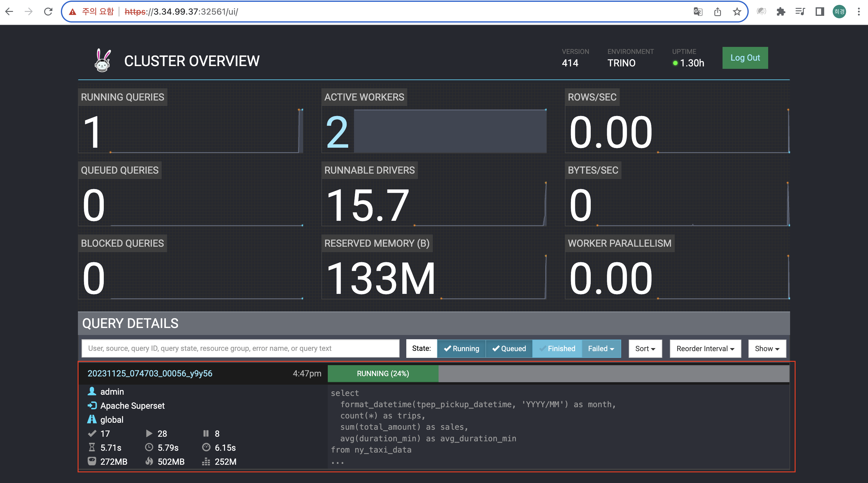The height and width of the screenshot is (483, 868).
Task: Open the Reorder Interval dropdown
Action: [705, 348]
